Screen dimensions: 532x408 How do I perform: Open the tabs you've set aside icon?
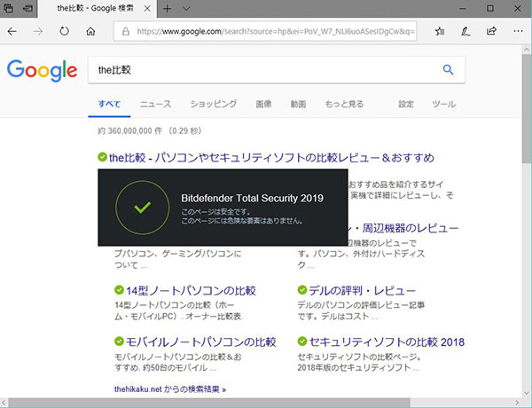[x=9, y=9]
